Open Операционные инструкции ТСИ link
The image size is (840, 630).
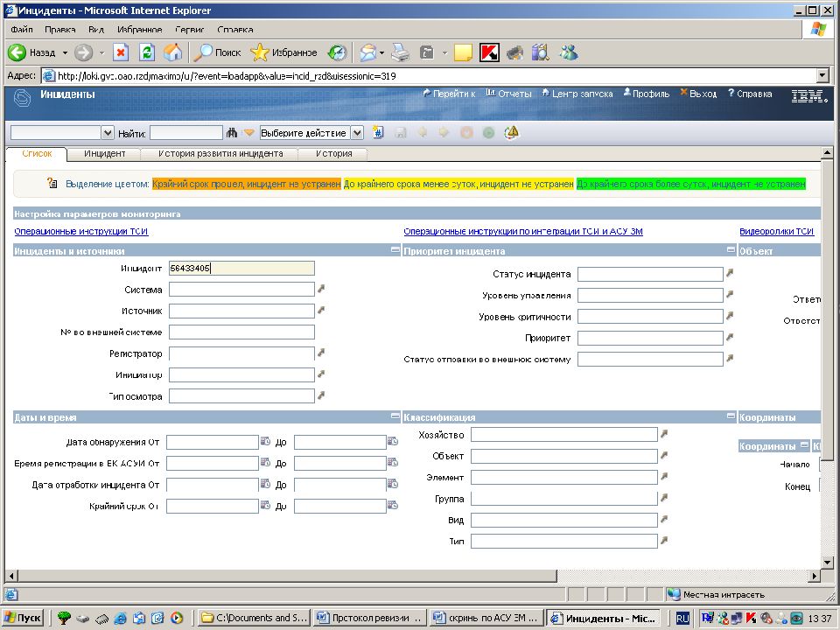(x=80, y=231)
